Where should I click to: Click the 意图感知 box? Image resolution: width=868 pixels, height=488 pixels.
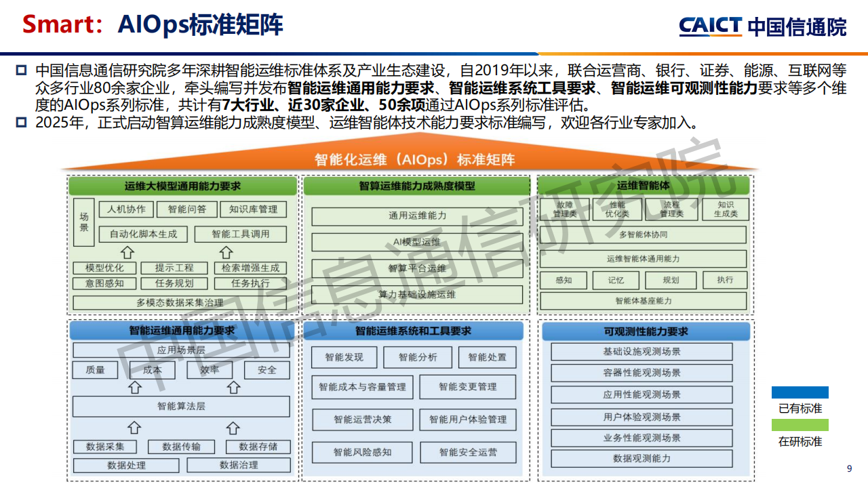104,283
